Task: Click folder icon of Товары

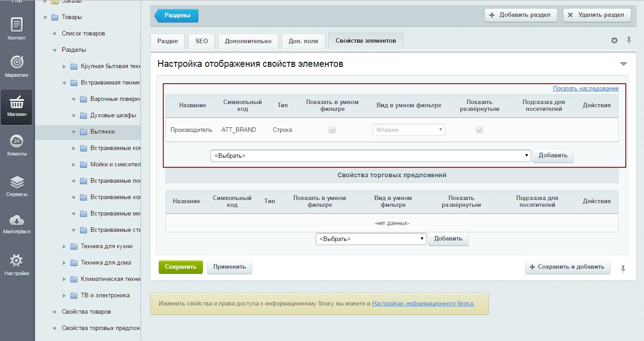Action: 55,17
